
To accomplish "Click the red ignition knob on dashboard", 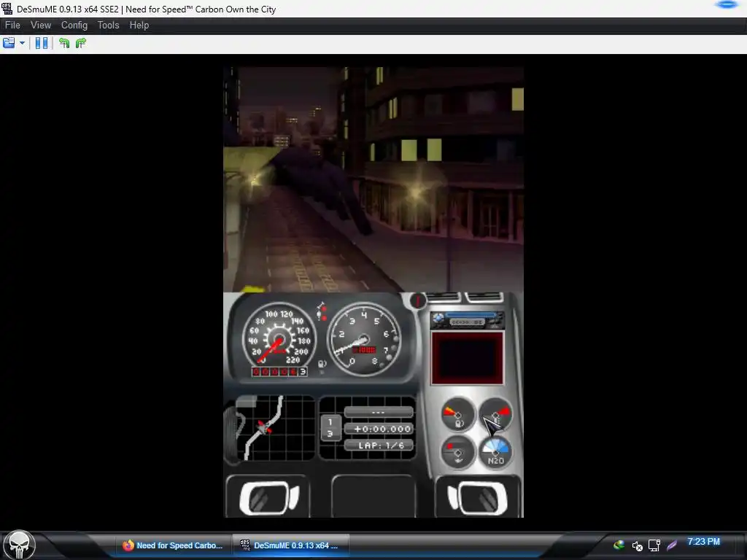I will (x=418, y=300).
